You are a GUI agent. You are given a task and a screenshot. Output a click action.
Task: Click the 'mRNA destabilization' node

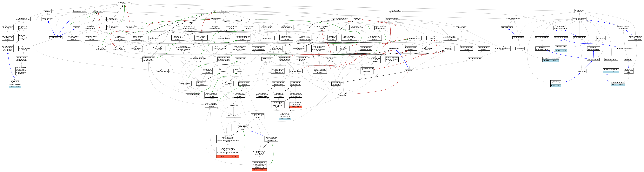click(233, 116)
